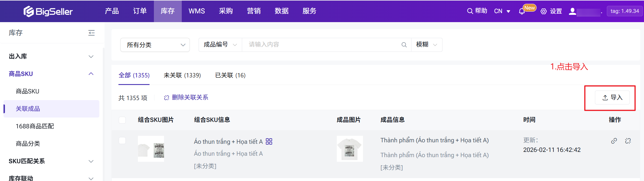Collapse the 库存 sidebar with the fold icon

click(x=91, y=33)
